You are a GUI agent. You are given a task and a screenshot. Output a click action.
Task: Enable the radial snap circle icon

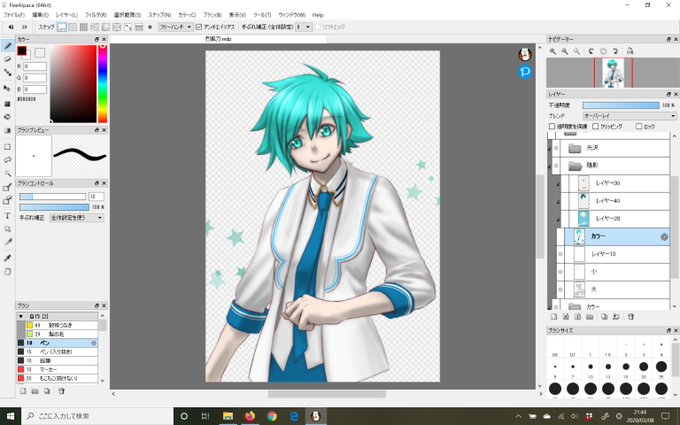point(117,27)
